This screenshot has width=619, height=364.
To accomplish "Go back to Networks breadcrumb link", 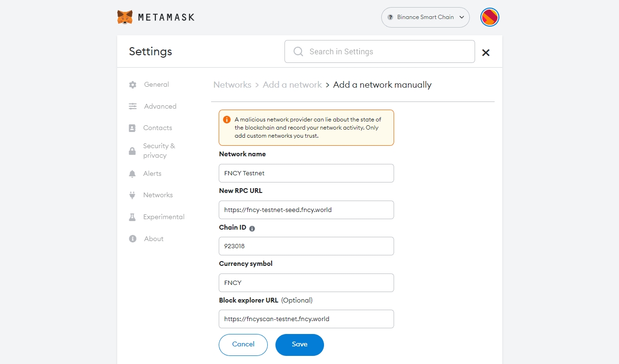I will coord(232,85).
